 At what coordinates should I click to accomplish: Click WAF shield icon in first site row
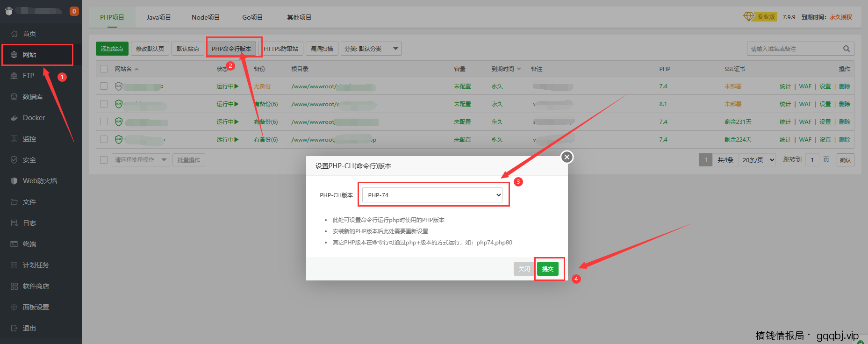click(119, 86)
